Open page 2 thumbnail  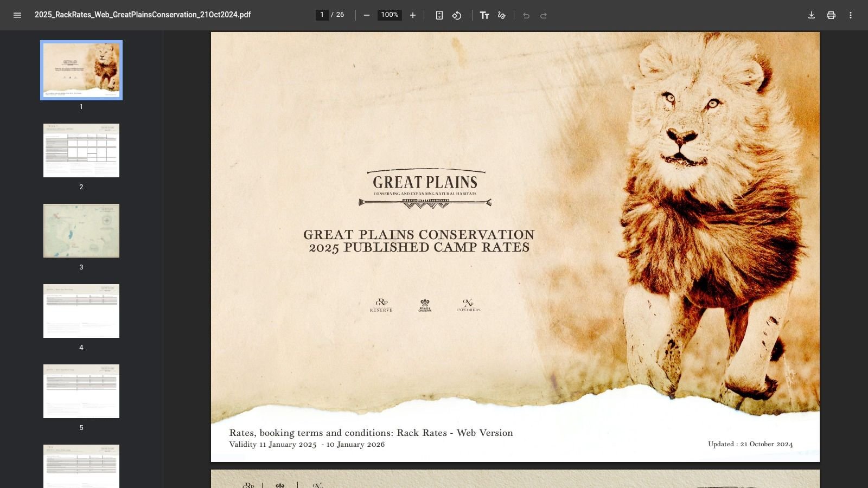[x=81, y=150]
